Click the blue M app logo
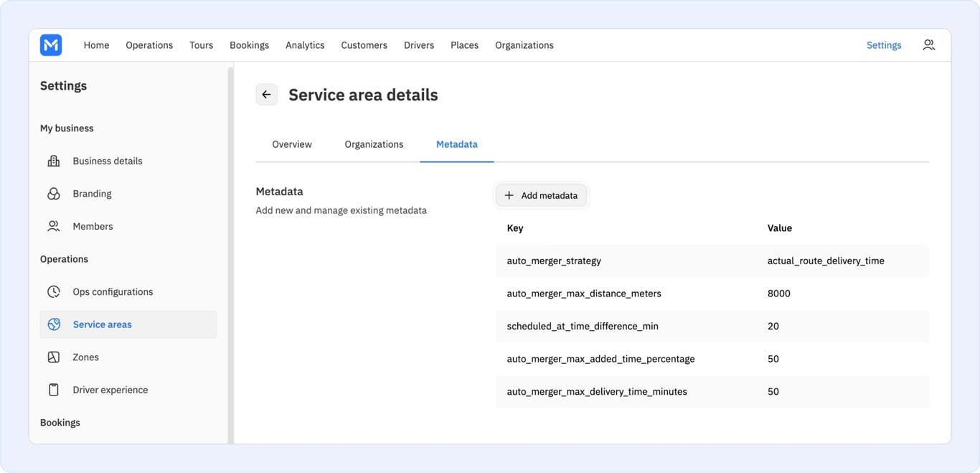The image size is (980, 473). point(51,45)
